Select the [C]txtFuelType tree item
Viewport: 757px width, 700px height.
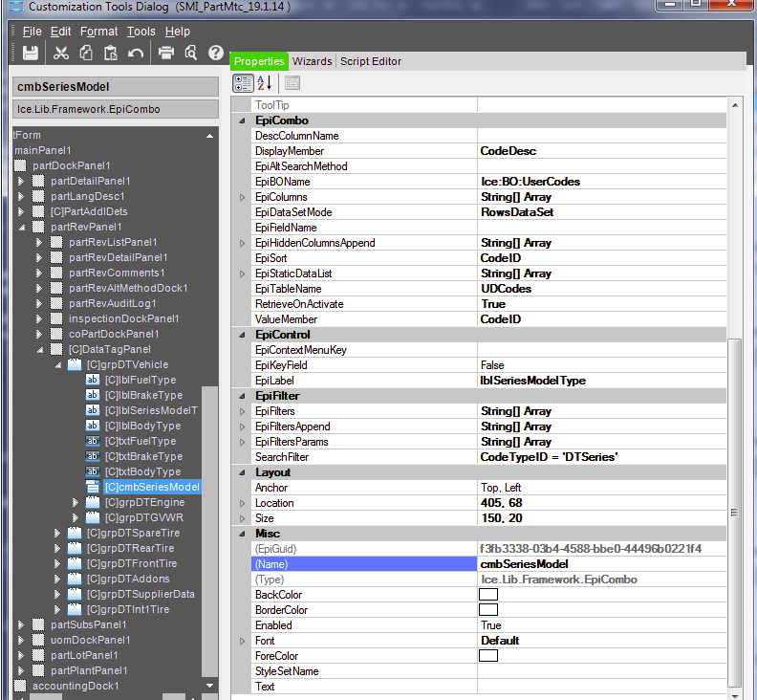tap(140, 441)
